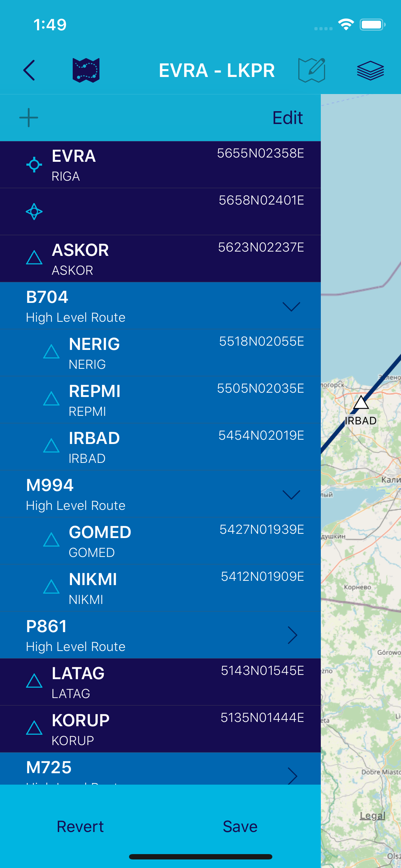Tap the unnamed 5658N02401E waypoint icon
This screenshot has height=868, width=401.
point(34,212)
